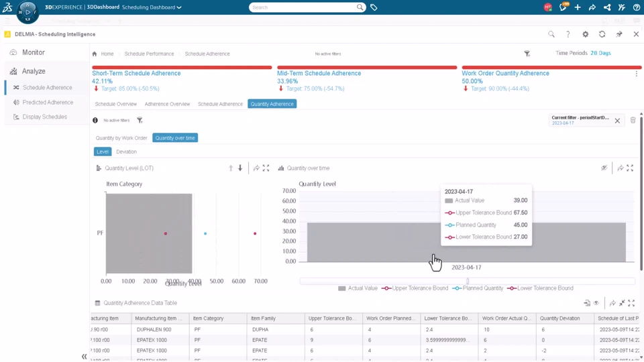Screen dimensions: 644x362
Task: Click the funnel filter icon below tabs
Action: (x=140, y=120)
